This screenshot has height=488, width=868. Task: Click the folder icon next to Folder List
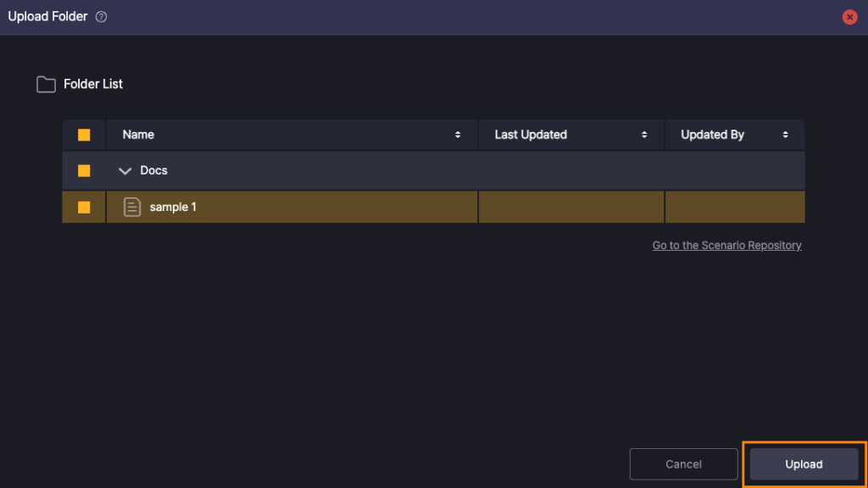point(46,84)
